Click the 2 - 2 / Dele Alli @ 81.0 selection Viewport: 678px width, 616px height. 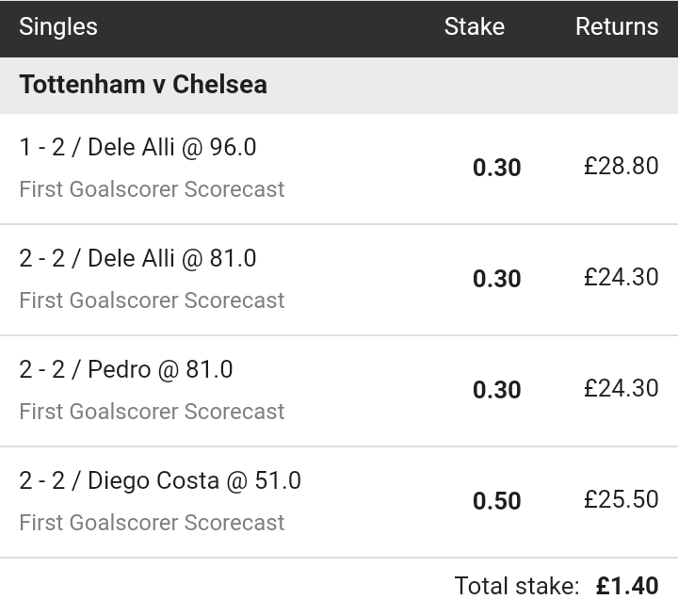137,259
